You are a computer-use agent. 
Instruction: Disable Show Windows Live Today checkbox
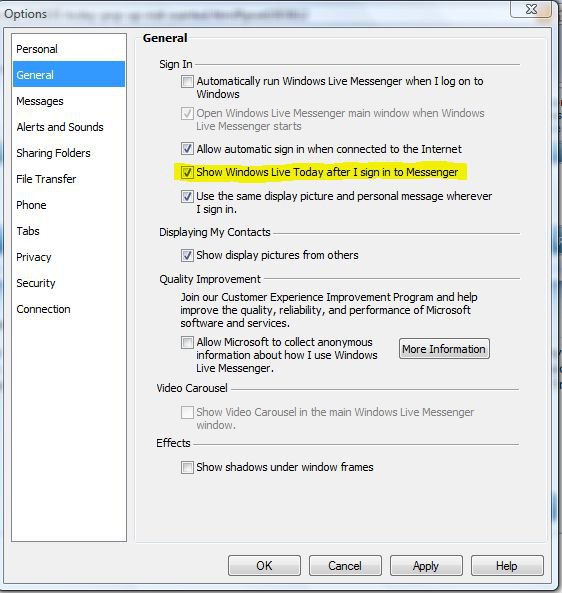187,172
